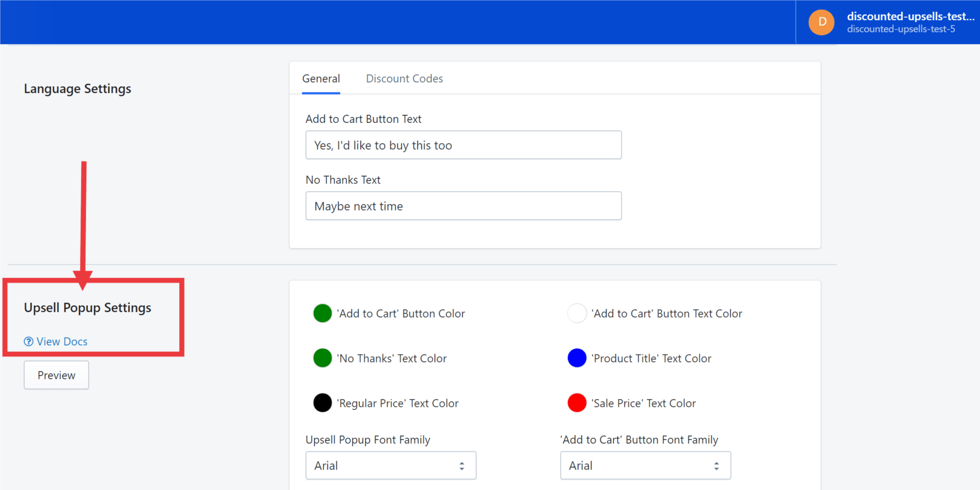Open 'Add to Cart' Button Color swatch

(x=322, y=313)
